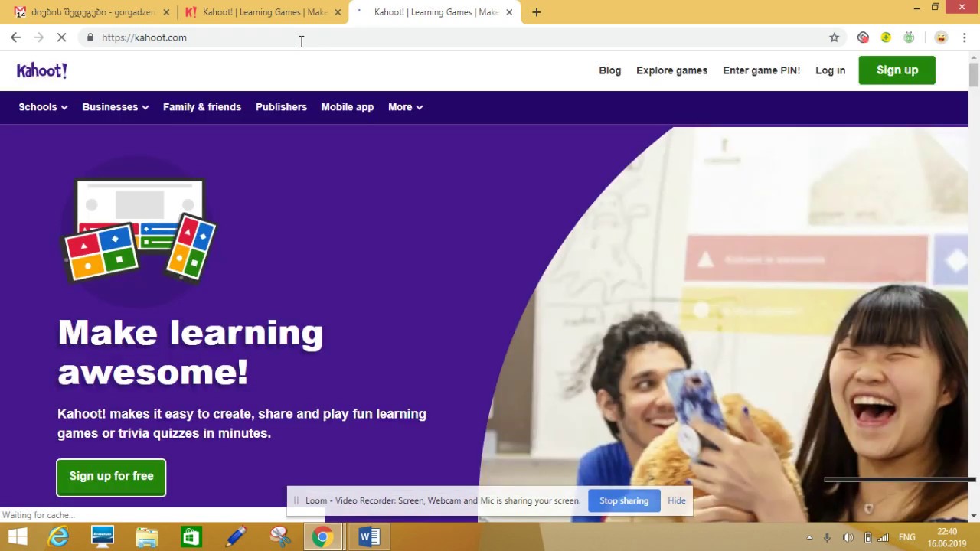Open the Loom recorder extension icon
980x551 pixels.
tap(863, 37)
